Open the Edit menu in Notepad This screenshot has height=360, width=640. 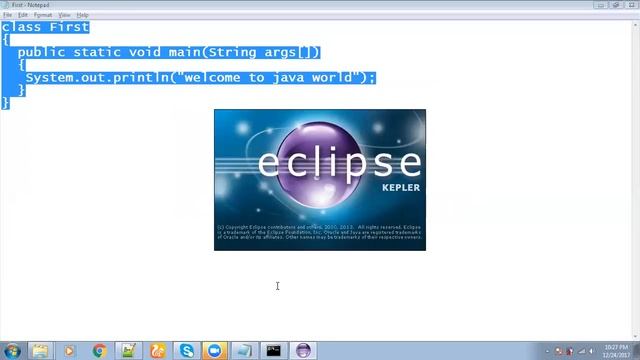[x=23, y=15]
